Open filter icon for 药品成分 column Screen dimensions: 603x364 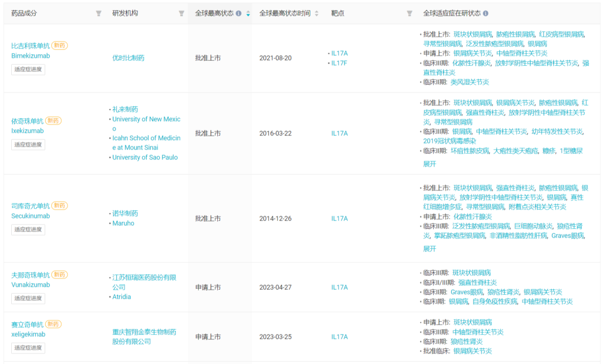(x=98, y=13)
